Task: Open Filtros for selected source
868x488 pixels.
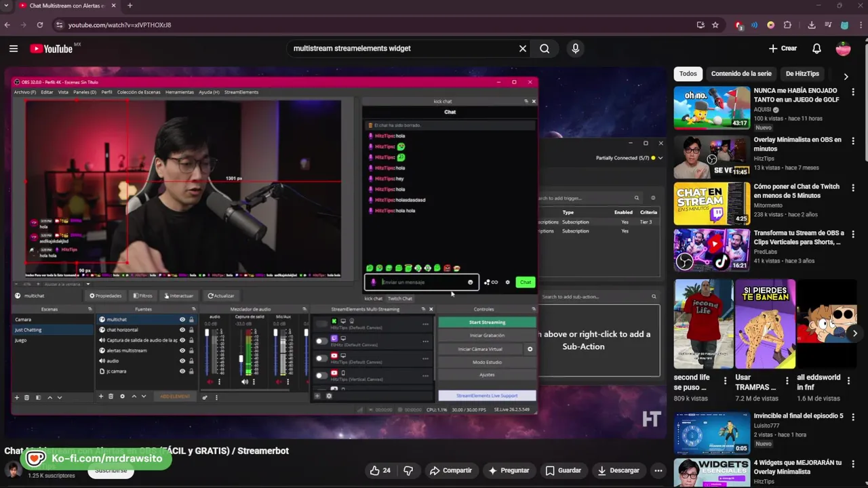Action: click(x=143, y=296)
